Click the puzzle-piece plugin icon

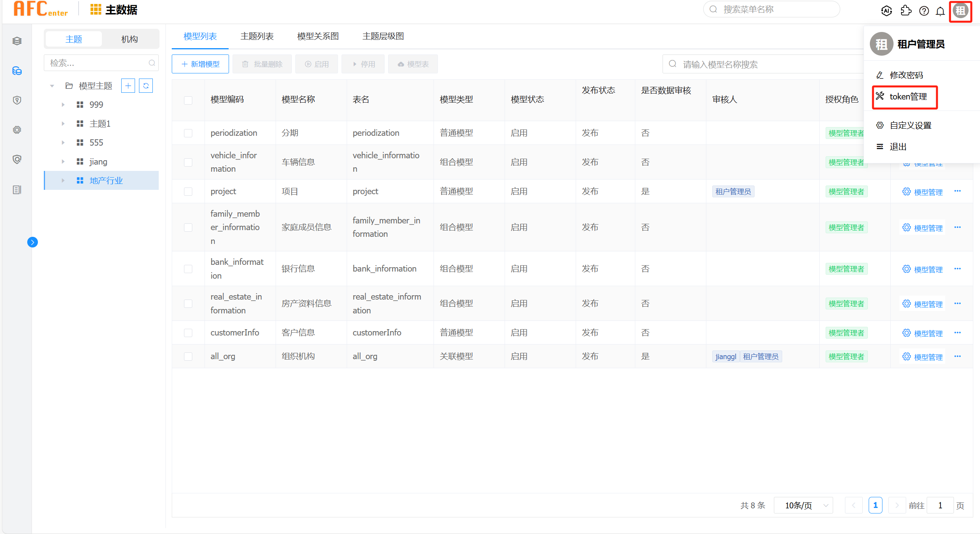pyautogui.click(x=906, y=11)
